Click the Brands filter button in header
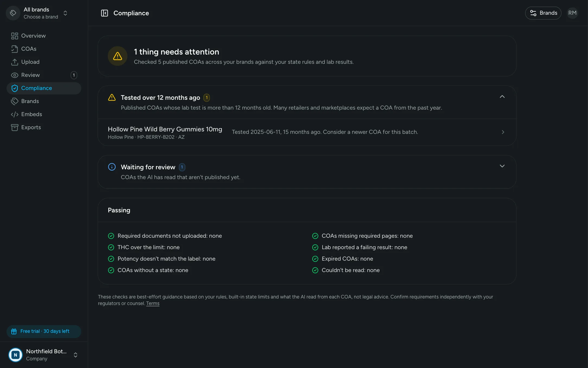This screenshot has width=588, height=368. (543, 13)
